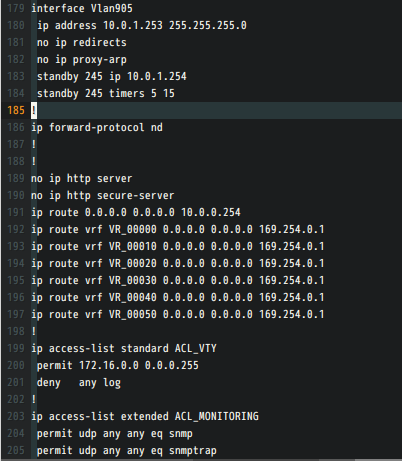The image size is (402, 461).
Task: Click the route line containing VR_00030
Action: click(x=178, y=280)
